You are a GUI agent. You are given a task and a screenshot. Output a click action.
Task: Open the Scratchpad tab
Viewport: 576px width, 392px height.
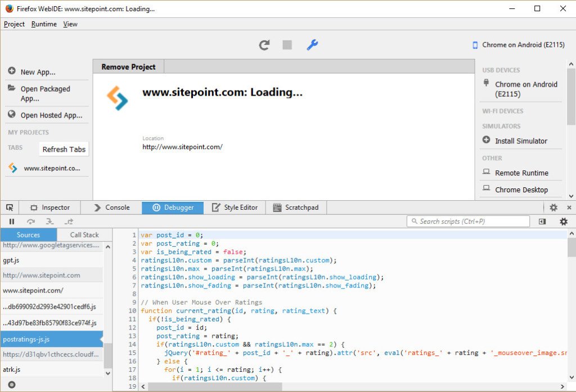coord(296,208)
